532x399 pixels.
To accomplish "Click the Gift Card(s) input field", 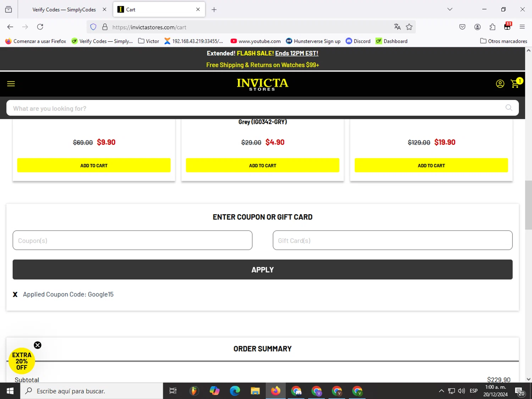I will point(393,240).
